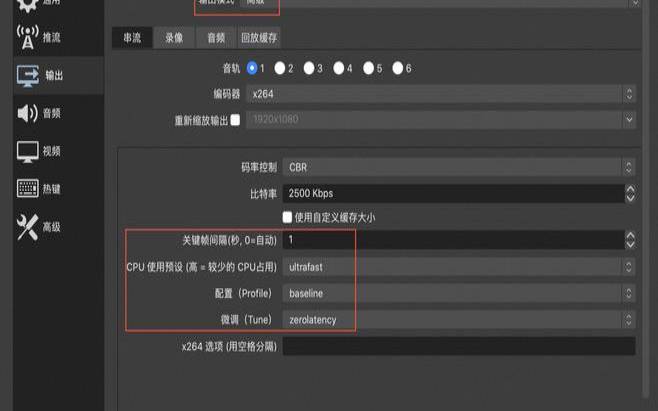The image size is (658, 411).
Task: Switch to the 录像 tab
Action: pos(174,38)
